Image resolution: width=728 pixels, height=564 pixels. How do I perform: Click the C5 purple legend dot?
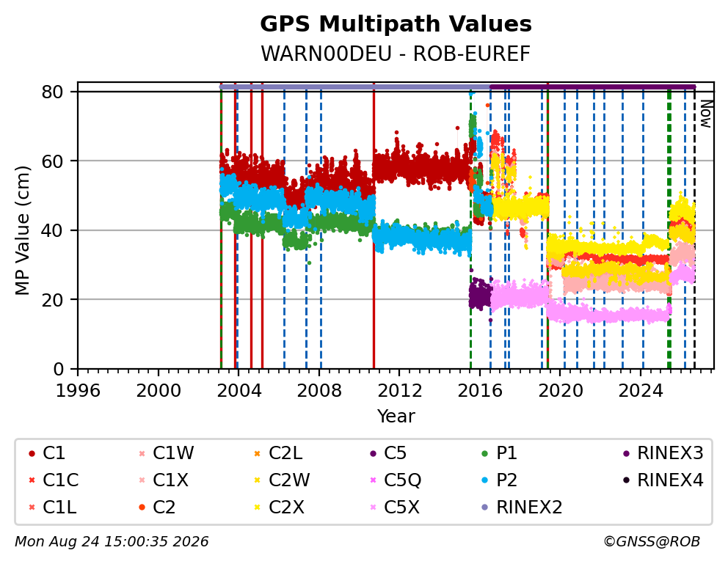373,453
